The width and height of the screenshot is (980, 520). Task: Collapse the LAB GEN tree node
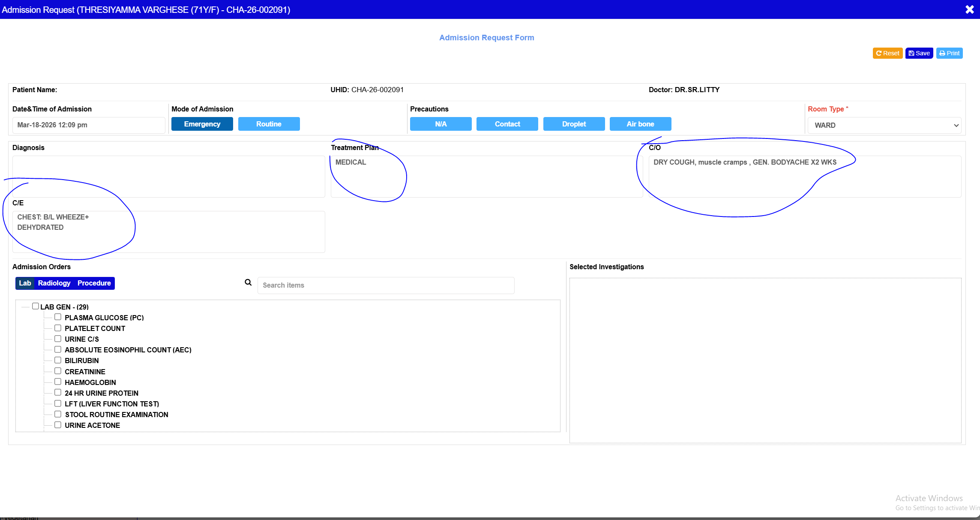pos(25,307)
